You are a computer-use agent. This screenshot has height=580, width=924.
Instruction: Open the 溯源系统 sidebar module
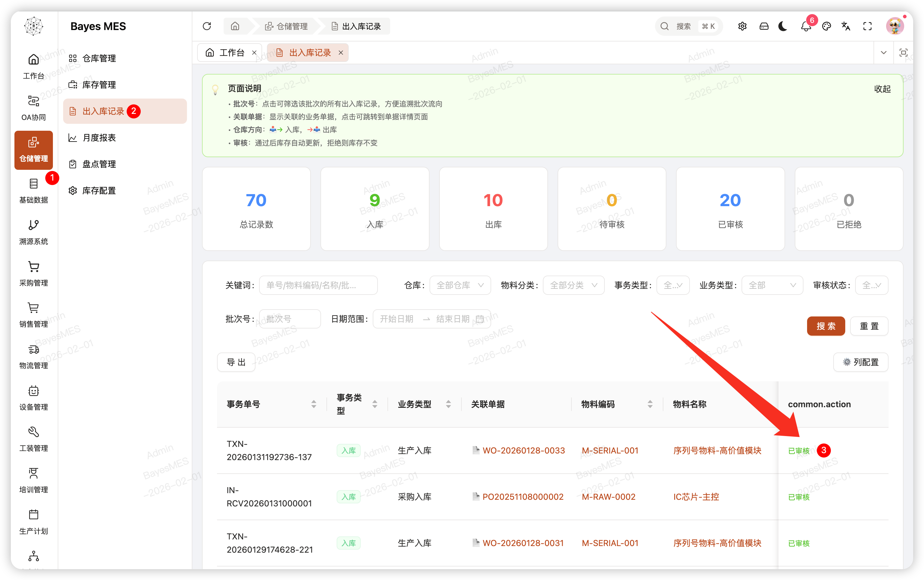click(33, 232)
